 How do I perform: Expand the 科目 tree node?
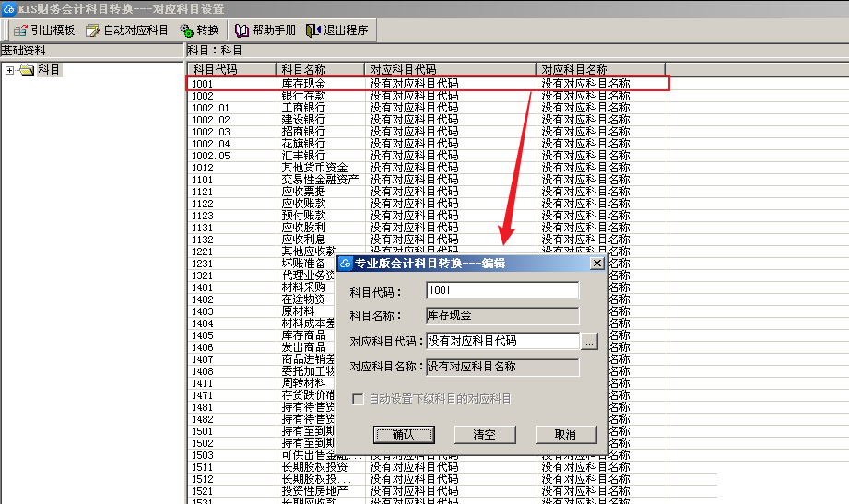click(x=9, y=70)
